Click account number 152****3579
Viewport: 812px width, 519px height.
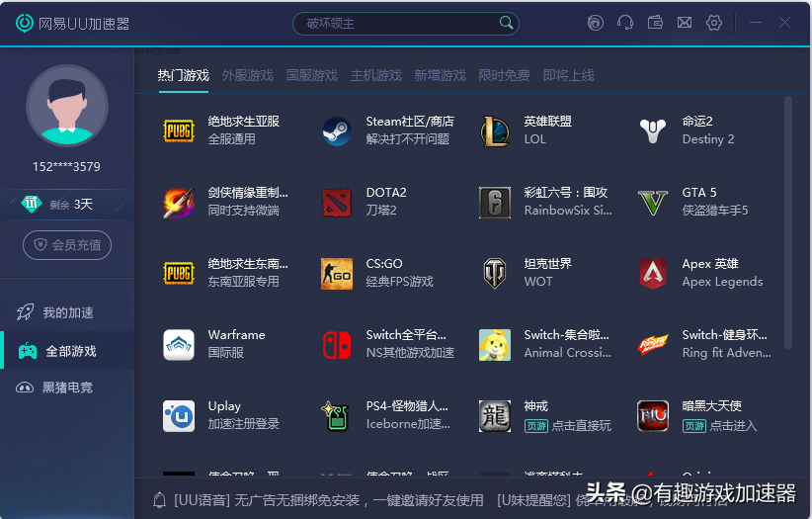pyautogui.click(x=66, y=167)
